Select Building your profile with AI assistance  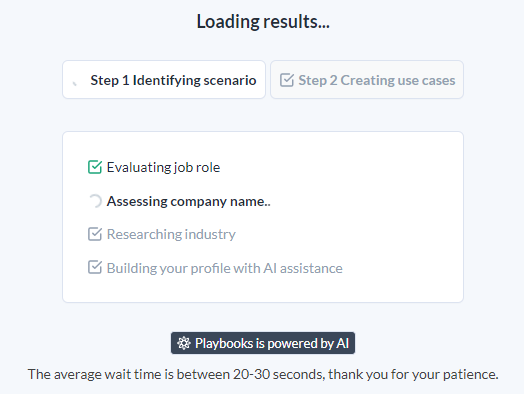tap(225, 268)
